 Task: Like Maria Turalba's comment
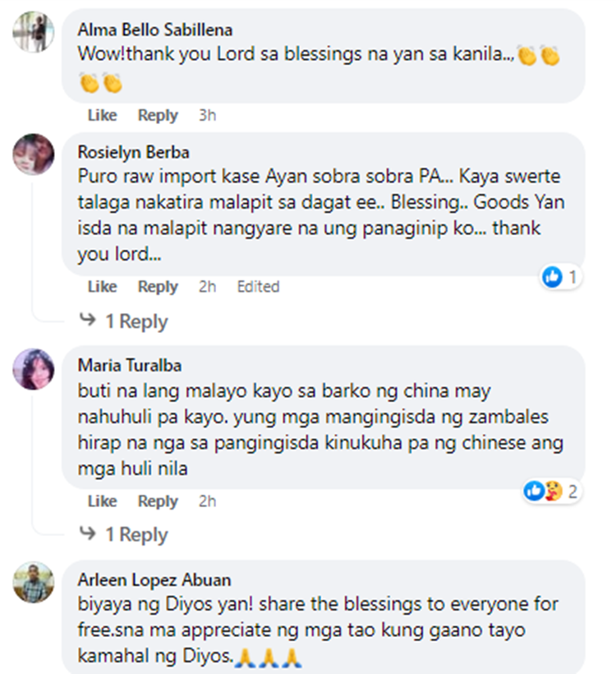[102, 501]
